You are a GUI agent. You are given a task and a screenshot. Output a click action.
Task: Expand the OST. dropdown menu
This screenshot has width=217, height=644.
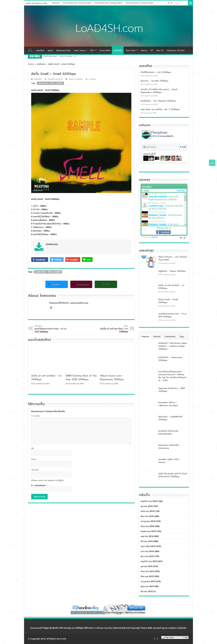(x=93, y=50)
